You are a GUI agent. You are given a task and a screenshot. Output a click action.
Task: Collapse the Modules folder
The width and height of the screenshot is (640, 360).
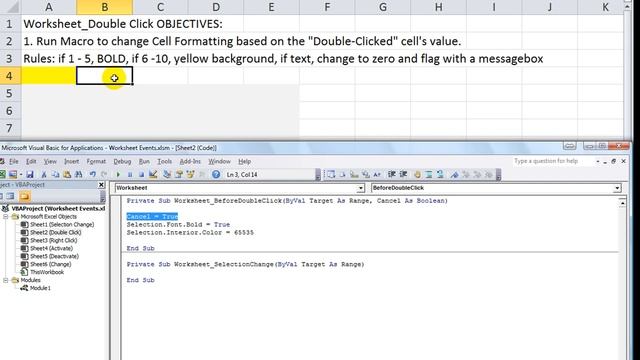(x=6, y=280)
